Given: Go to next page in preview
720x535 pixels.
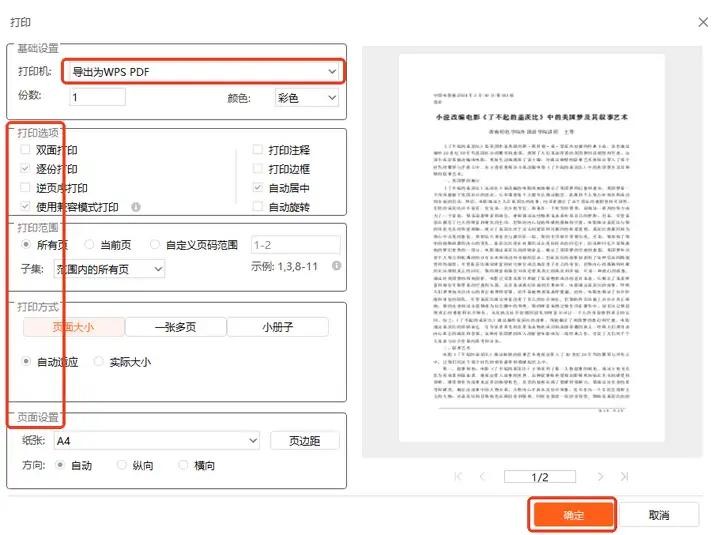Looking at the screenshot, I should [600, 477].
